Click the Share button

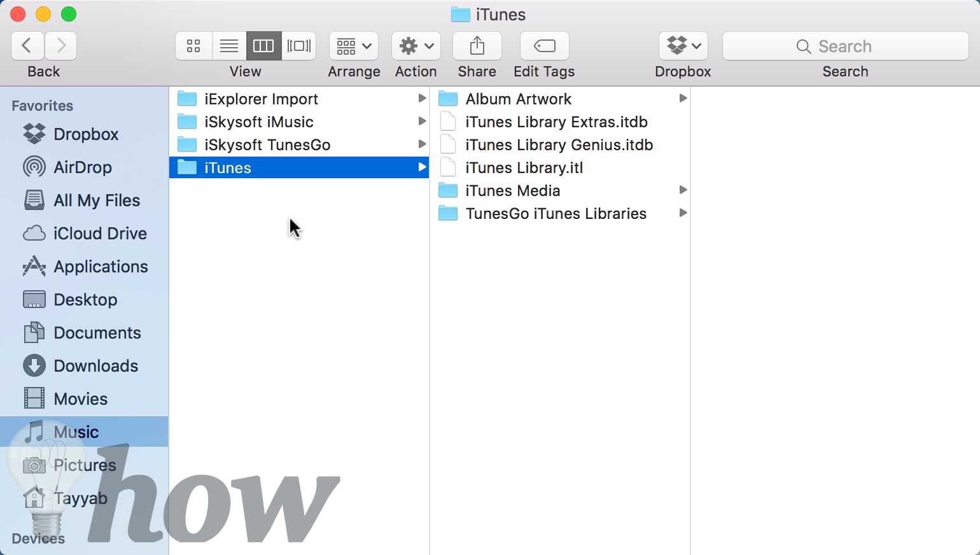[477, 46]
